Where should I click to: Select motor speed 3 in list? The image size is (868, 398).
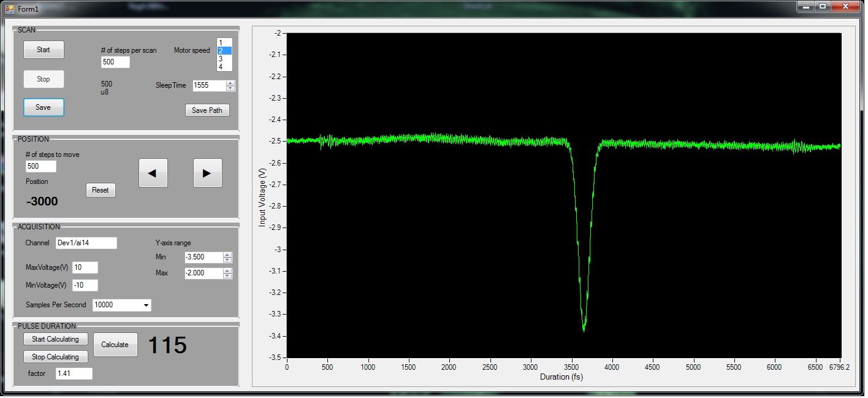click(x=224, y=59)
